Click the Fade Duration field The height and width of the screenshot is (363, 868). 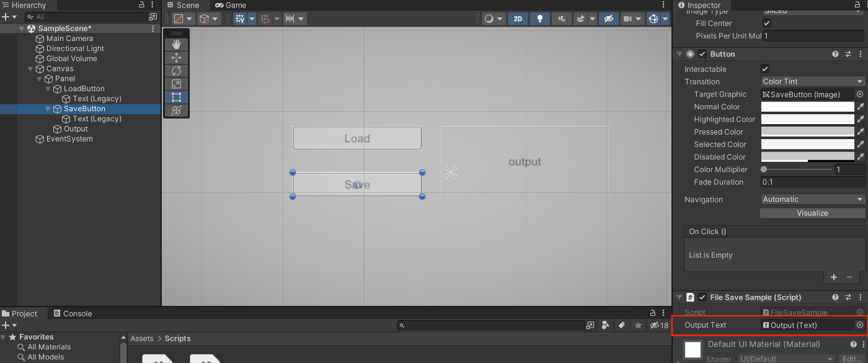point(813,182)
